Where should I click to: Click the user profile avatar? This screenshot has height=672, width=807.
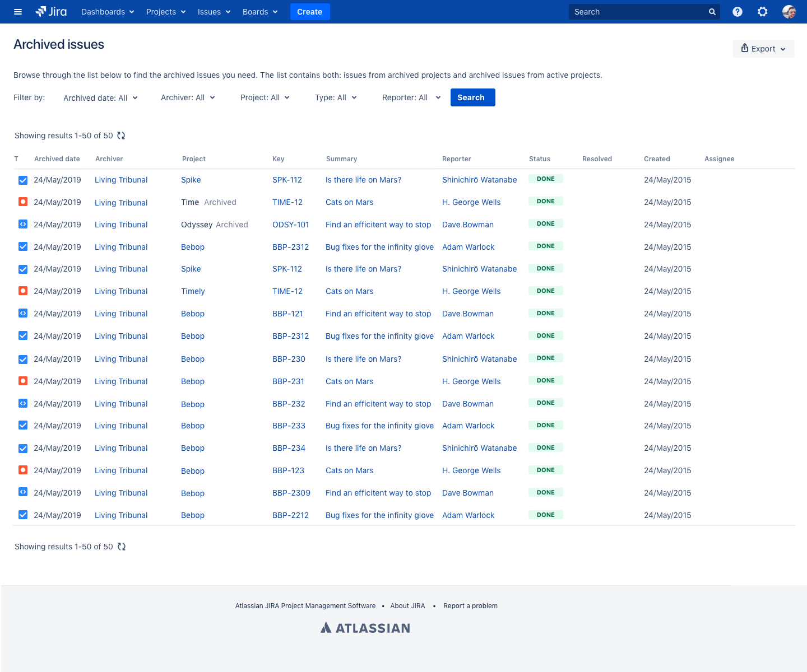pyautogui.click(x=789, y=12)
